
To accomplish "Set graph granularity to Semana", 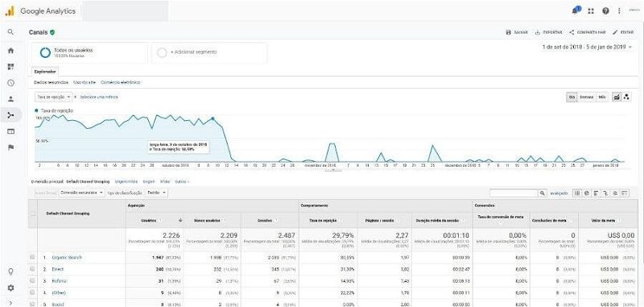I will (x=587, y=97).
